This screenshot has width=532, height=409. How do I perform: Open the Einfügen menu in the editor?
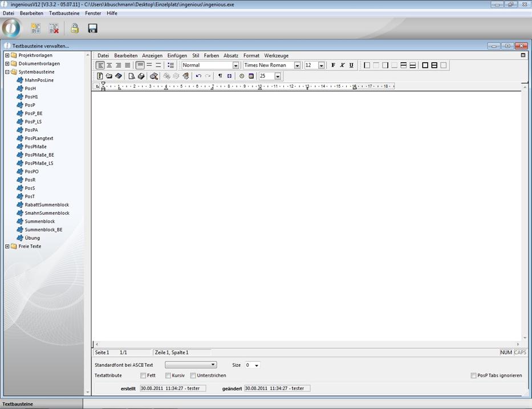pos(177,56)
